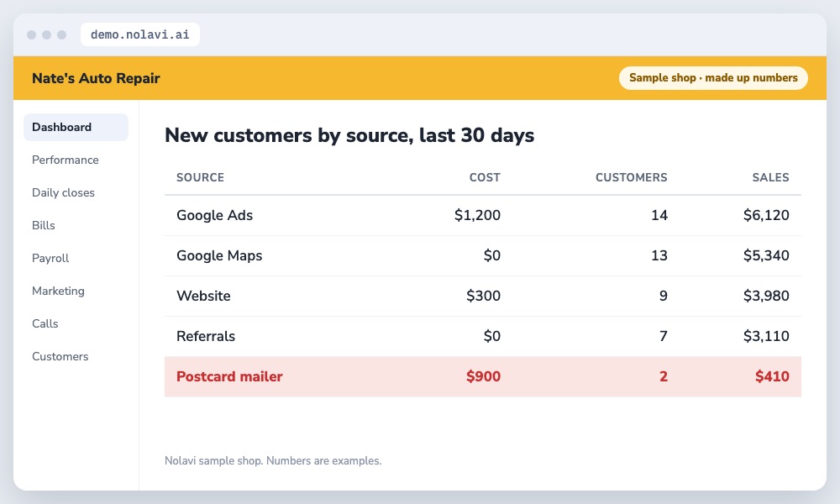The image size is (840, 504).
Task: Click the $5,340 sales value
Action: click(766, 255)
